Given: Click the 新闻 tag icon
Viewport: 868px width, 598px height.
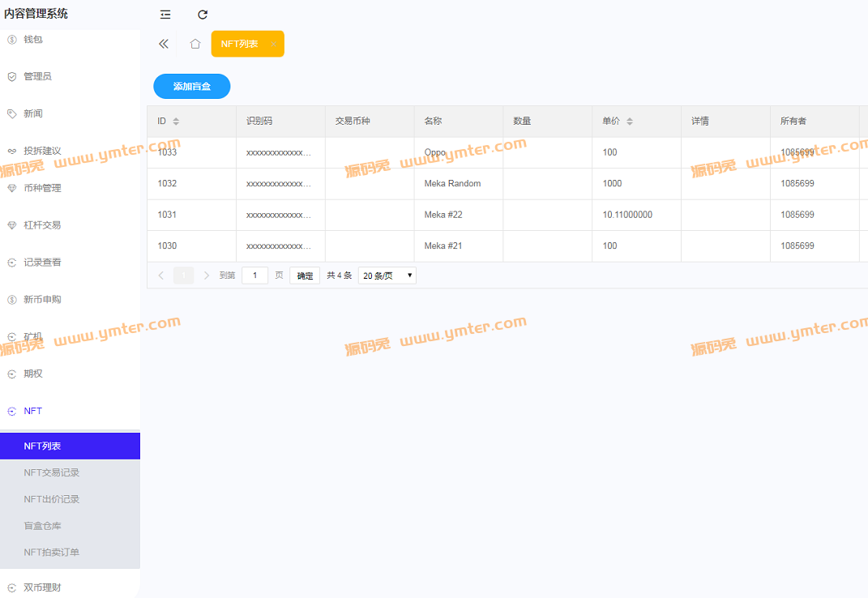Looking at the screenshot, I should coord(11,113).
